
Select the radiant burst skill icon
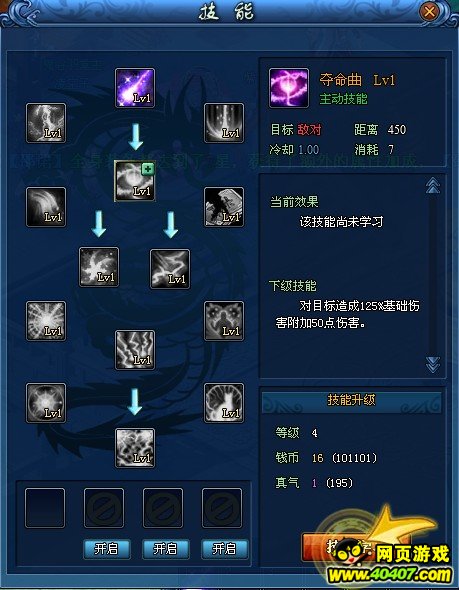pos(46,321)
